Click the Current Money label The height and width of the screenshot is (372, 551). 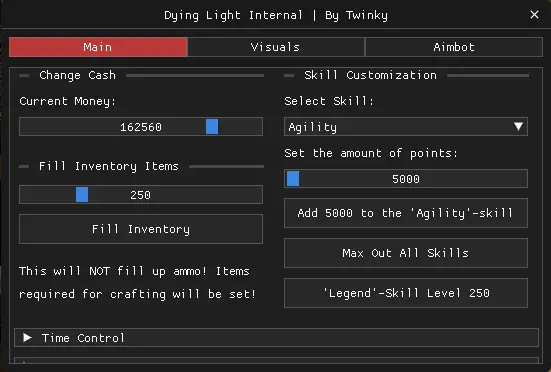(x=67, y=101)
